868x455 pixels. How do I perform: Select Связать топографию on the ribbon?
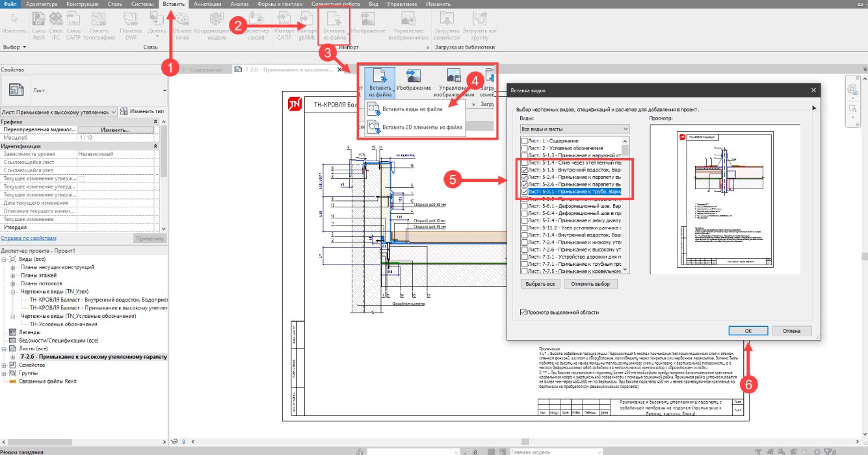(99, 27)
